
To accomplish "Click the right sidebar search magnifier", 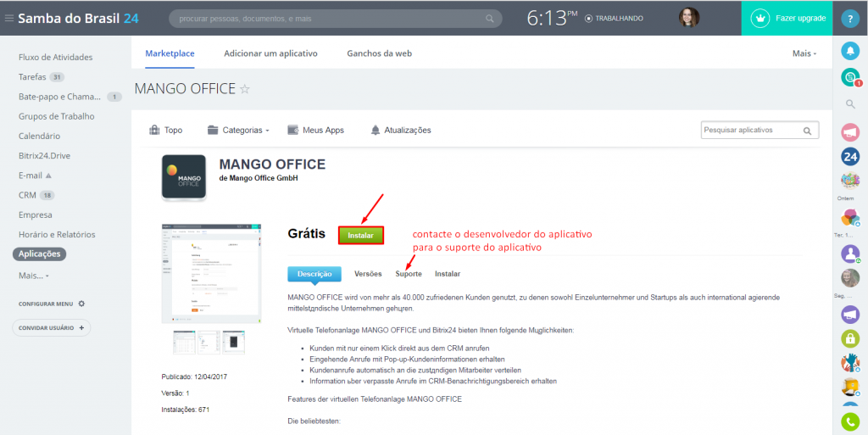I will [x=850, y=104].
